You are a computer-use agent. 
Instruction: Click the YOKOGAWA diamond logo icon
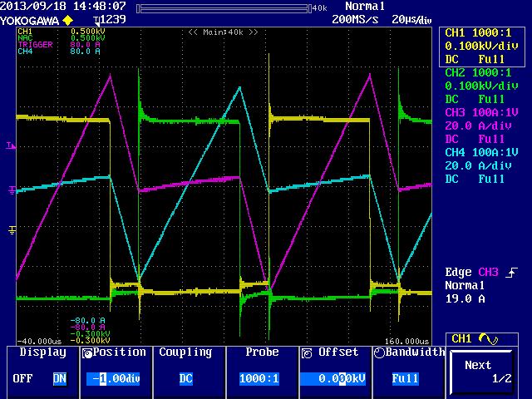(x=68, y=20)
